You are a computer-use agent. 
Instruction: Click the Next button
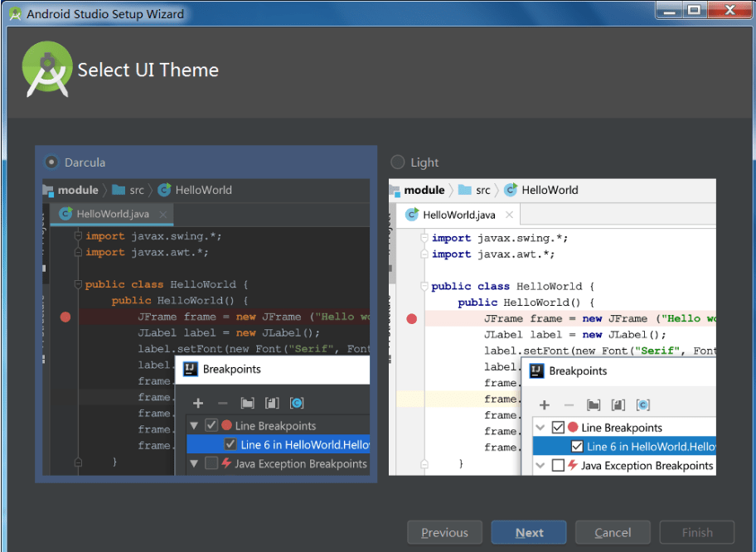tap(529, 532)
